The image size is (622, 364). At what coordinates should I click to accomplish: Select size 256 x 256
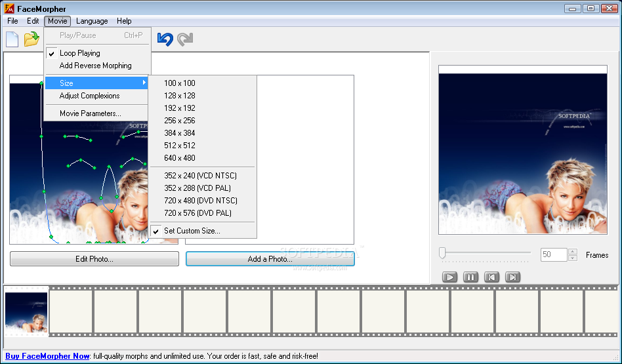coord(203,121)
